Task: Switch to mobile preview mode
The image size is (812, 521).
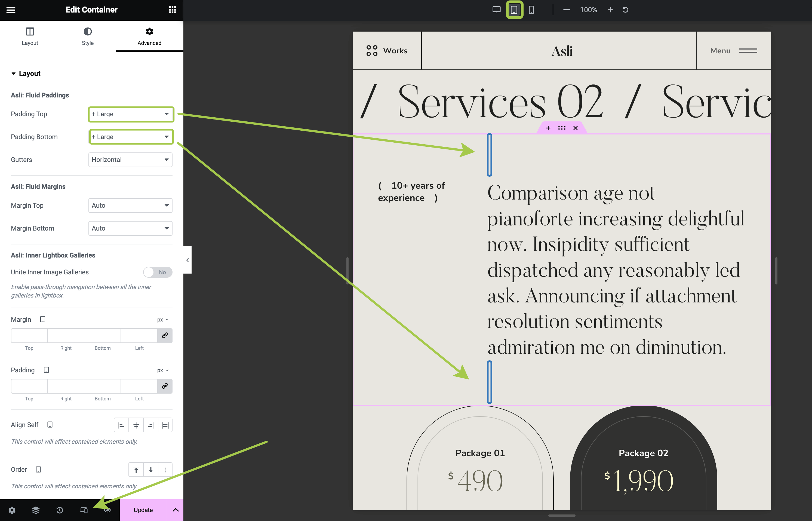Action: [531, 10]
